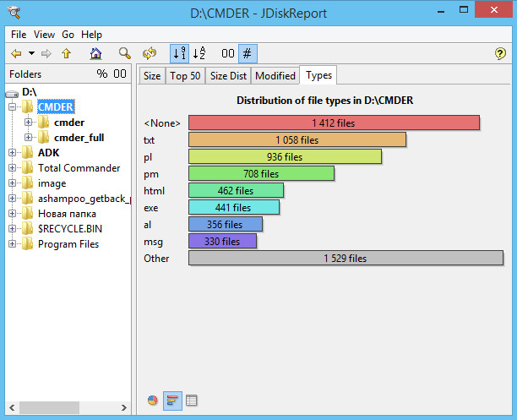This screenshot has height=420, width=517.
Task: Click the Back arrow toolbar icon
Action: point(17,53)
